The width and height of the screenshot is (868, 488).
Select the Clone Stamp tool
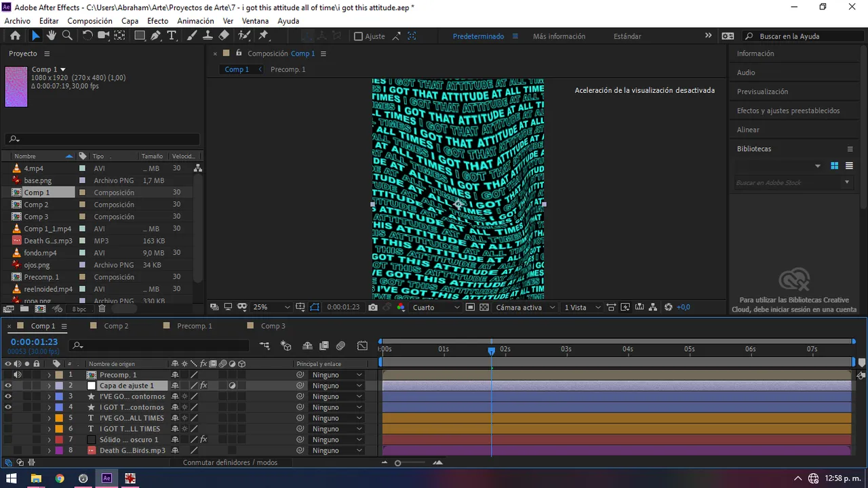pyautogui.click(x=208, y=36)
